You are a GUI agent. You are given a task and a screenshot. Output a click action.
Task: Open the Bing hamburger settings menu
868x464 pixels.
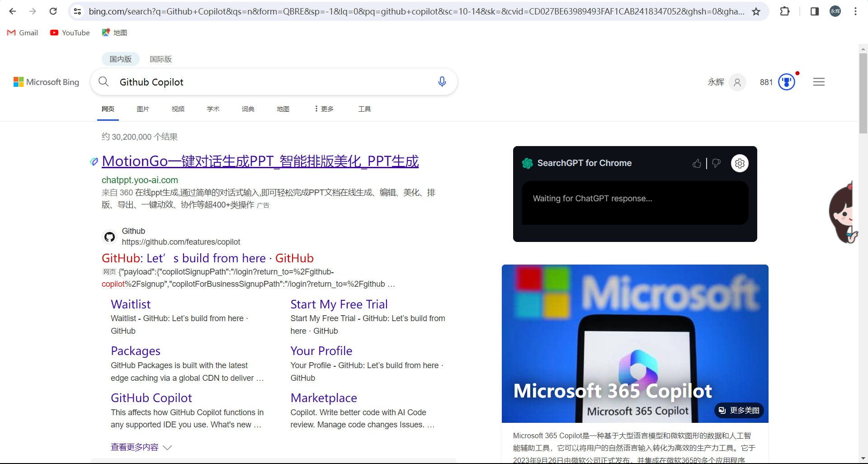819,82
